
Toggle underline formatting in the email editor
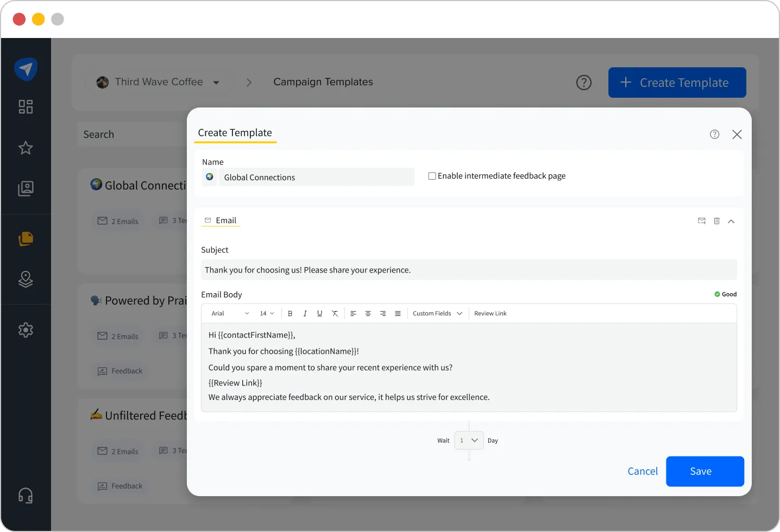pos(319,313)
